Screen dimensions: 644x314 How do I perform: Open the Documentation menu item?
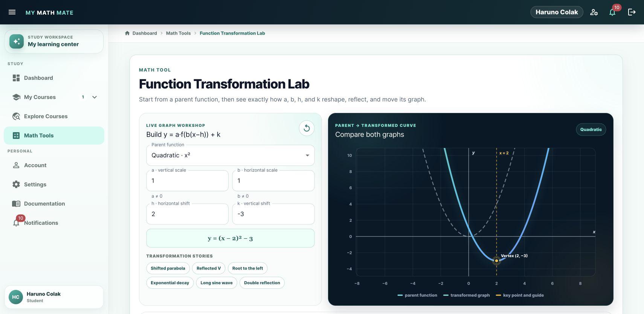click(54, 204)
